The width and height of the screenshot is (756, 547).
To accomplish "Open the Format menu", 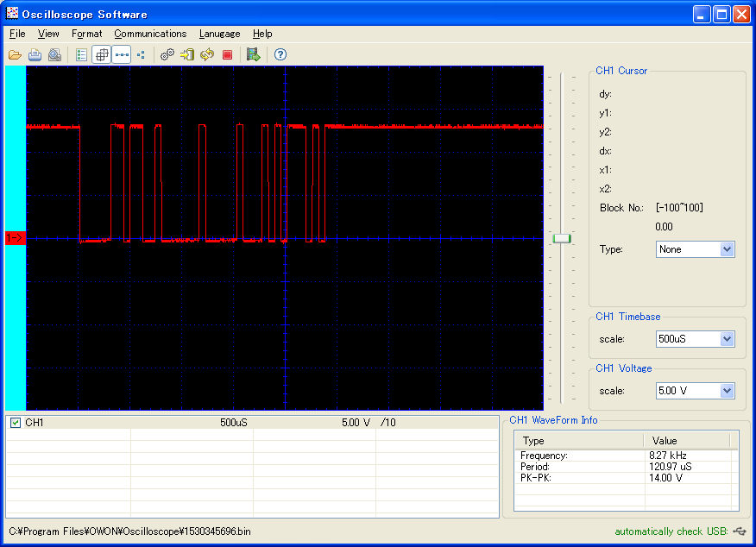I will pyautogui.click(x=87, y=34).
